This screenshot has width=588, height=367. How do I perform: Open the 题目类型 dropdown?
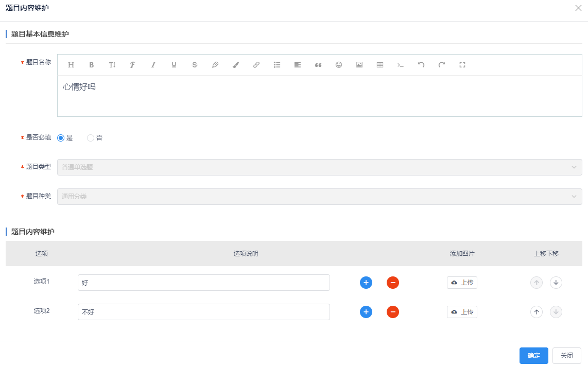click(319, 167)
